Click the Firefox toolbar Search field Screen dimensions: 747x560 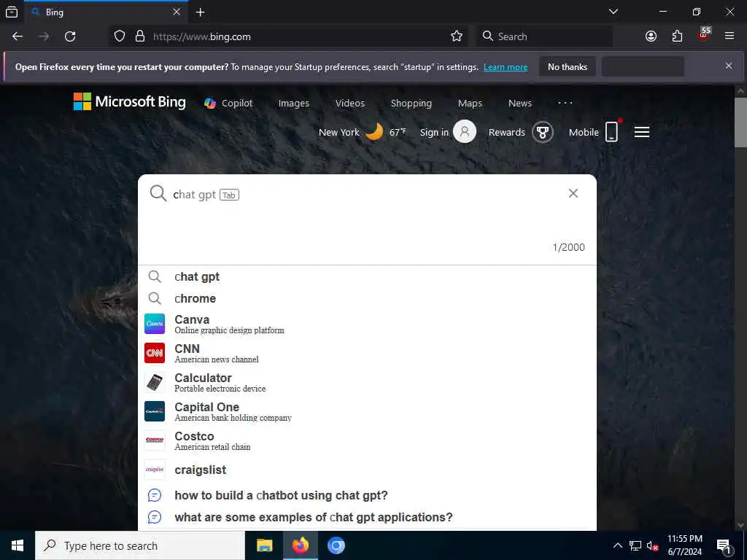(x=544, y=36)
